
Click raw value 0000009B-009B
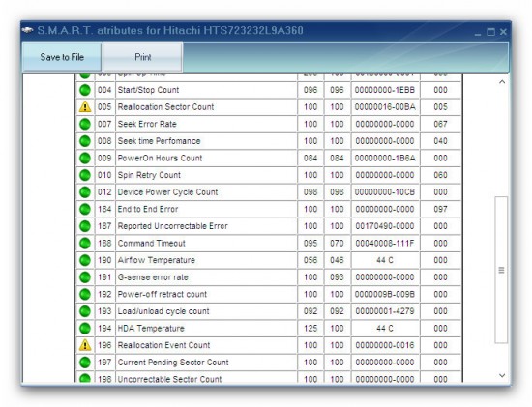(x=385, y=294)
